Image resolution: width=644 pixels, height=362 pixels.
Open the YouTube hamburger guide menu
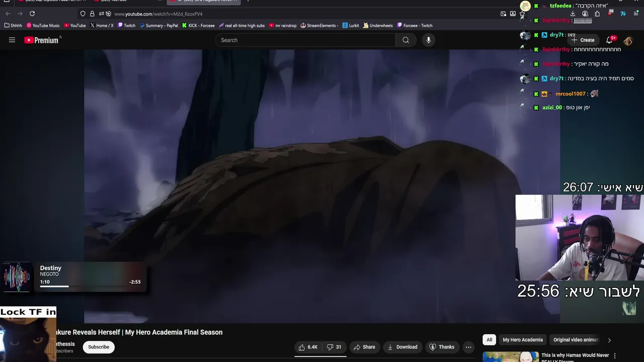[x=12, y=40]
